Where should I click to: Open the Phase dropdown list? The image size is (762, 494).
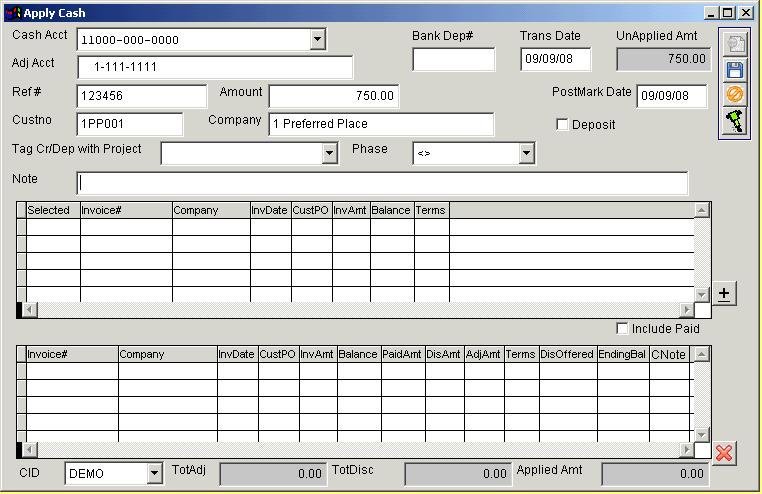526,153
